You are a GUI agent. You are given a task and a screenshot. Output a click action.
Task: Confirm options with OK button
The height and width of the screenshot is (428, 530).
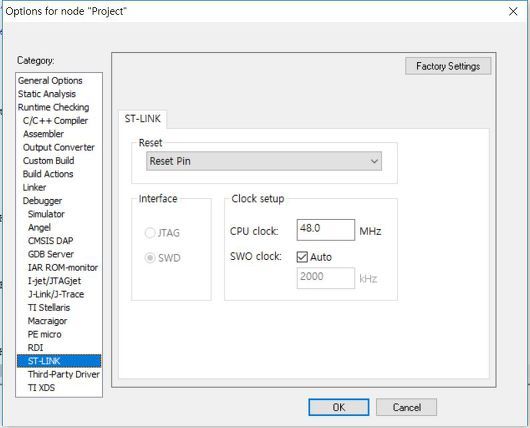coord(339,407)
